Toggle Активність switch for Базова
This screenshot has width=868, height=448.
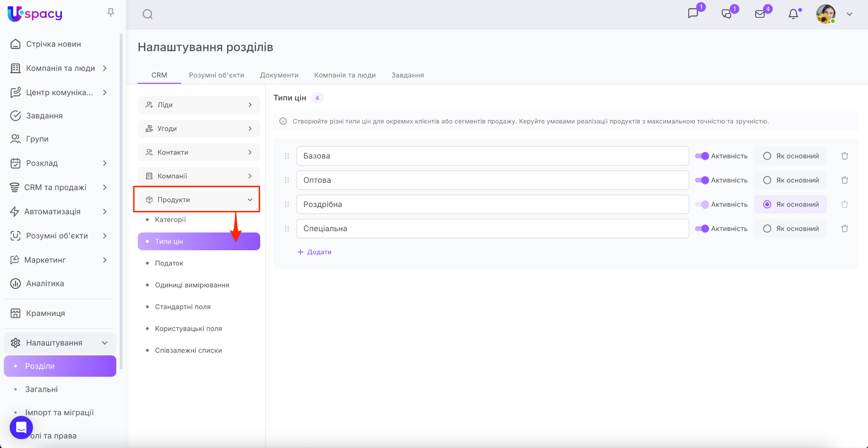(x=702, y=156)
